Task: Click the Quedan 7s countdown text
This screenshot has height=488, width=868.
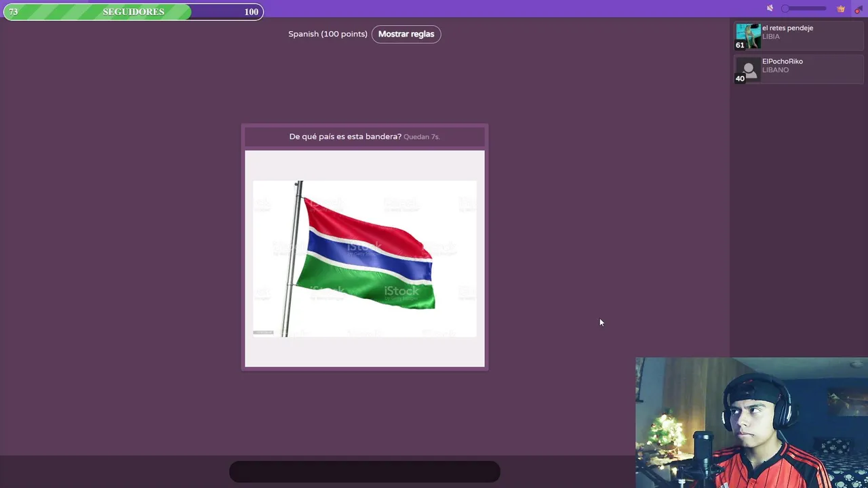Action: click(422, 137)
